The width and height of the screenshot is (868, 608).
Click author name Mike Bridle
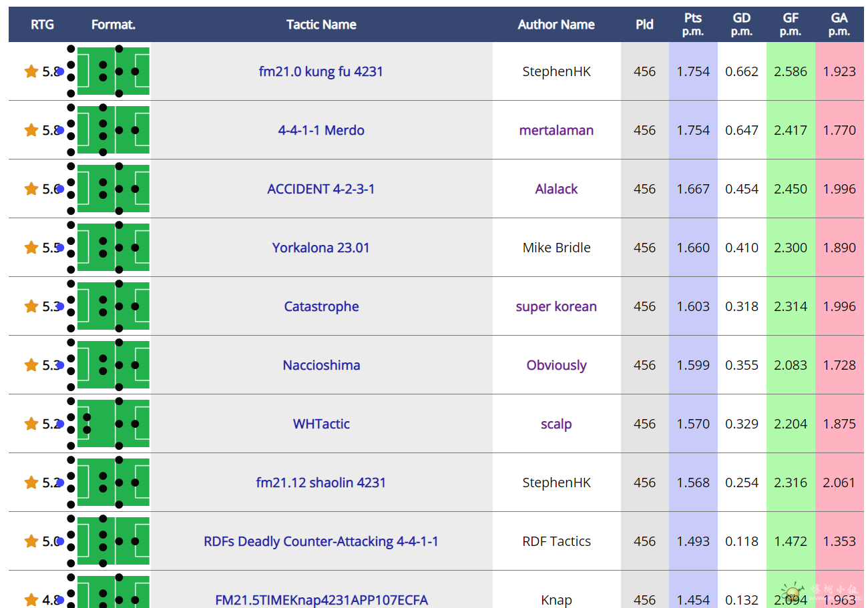556,248
